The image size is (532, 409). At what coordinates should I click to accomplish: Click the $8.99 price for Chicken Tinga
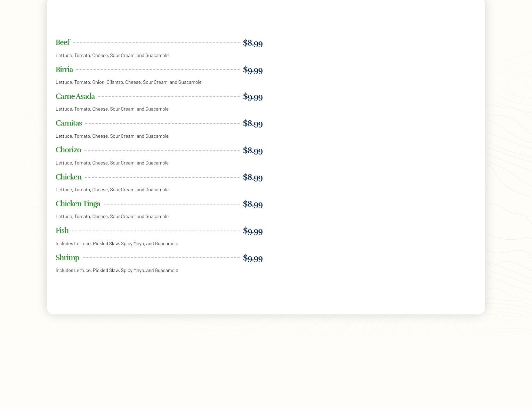pos(253,204)
